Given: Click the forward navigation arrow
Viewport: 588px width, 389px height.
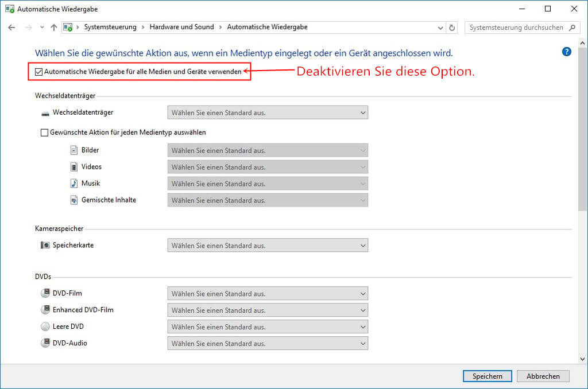Looking at the screenshot, I should click(x=28, y=28).
